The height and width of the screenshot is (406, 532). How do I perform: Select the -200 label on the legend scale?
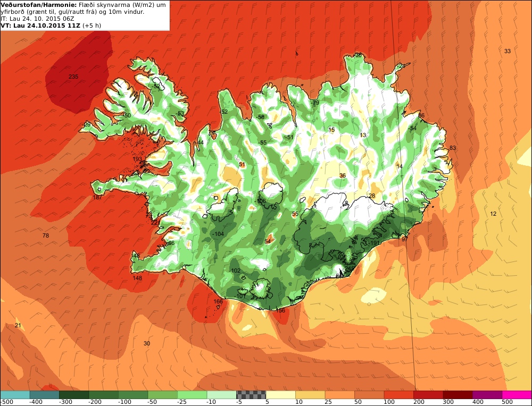coord(95,402)
